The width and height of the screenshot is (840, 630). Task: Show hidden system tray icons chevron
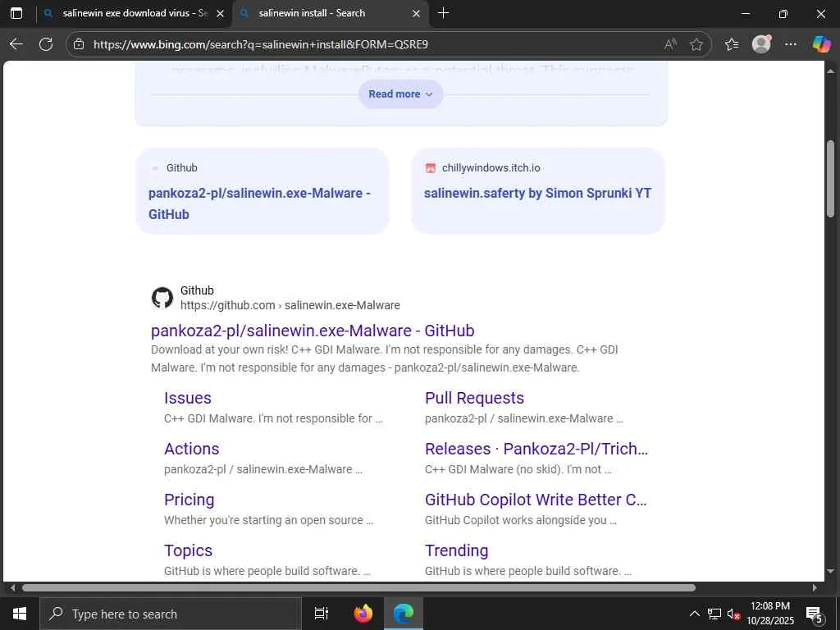pyautogui.click(x=694, y=614)
